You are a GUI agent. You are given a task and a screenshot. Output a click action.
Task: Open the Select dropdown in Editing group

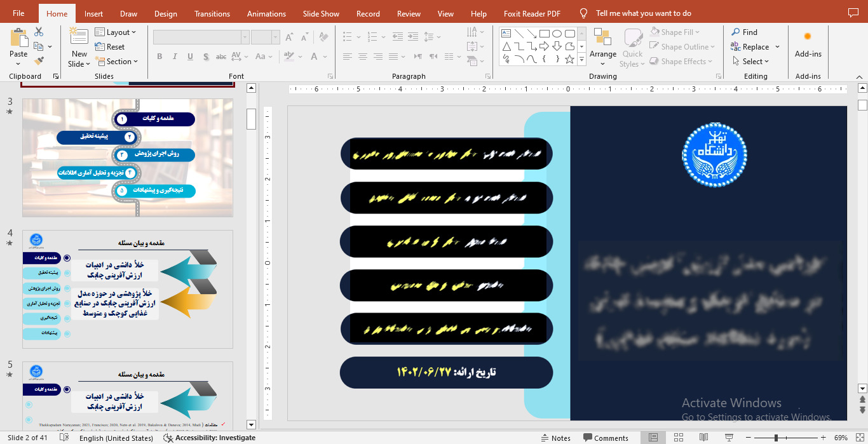(x=753, y=61)
